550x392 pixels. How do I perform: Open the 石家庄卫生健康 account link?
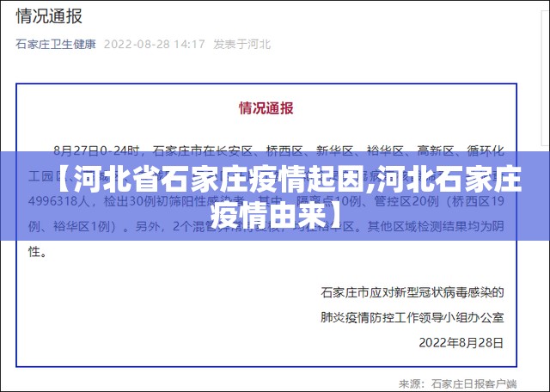tap(56, 44)
